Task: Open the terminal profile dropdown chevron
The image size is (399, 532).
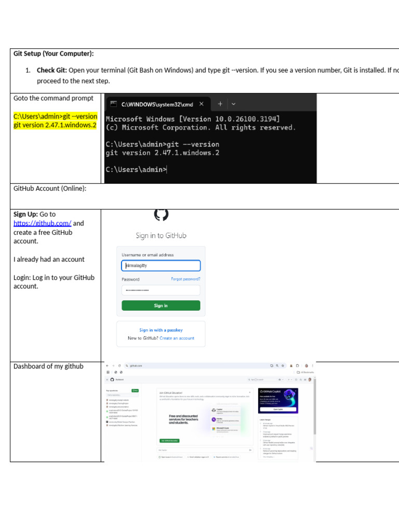Action: coord(233,104)
